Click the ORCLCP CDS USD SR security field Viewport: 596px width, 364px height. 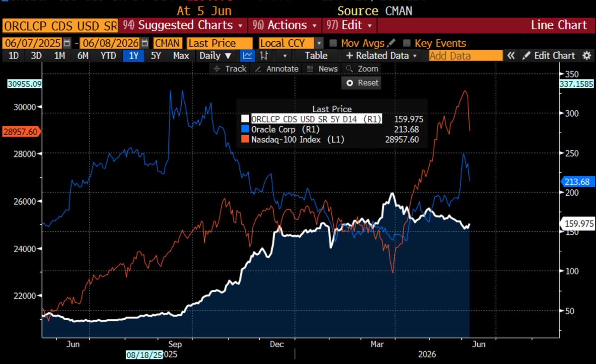(x=60, y=25)
